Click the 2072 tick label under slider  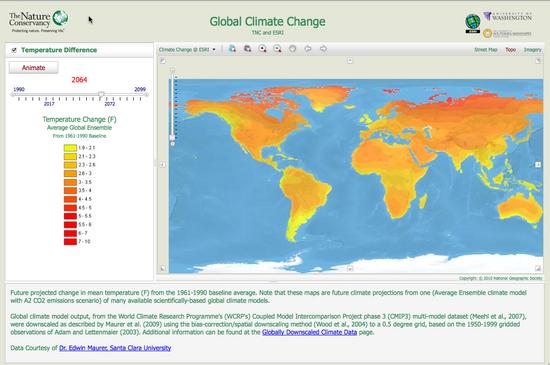click(109, 104)
